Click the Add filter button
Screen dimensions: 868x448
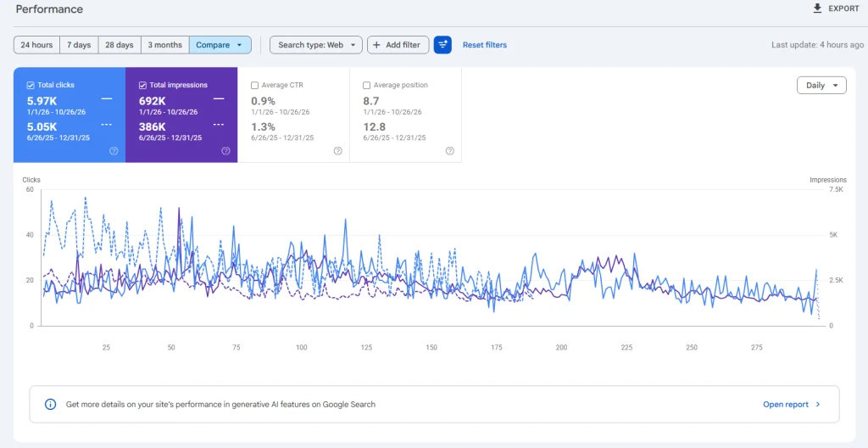[x=398, y=45]
